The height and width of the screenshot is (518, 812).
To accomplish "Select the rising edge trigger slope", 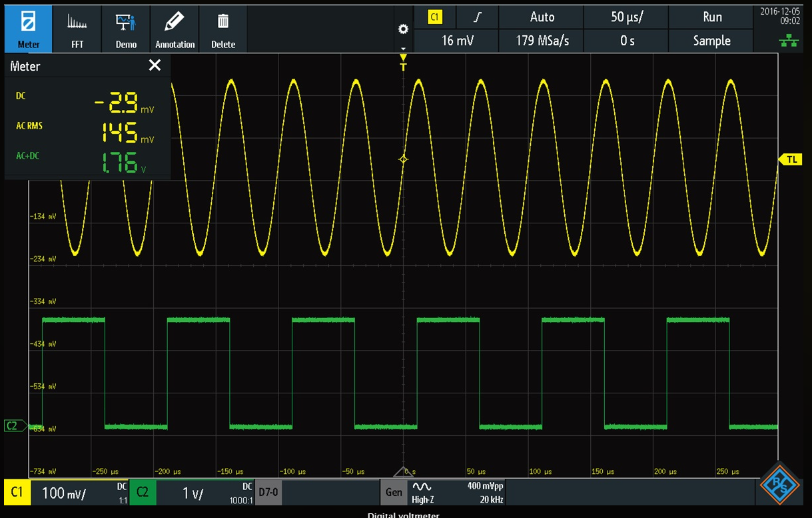I will point(477,17).
